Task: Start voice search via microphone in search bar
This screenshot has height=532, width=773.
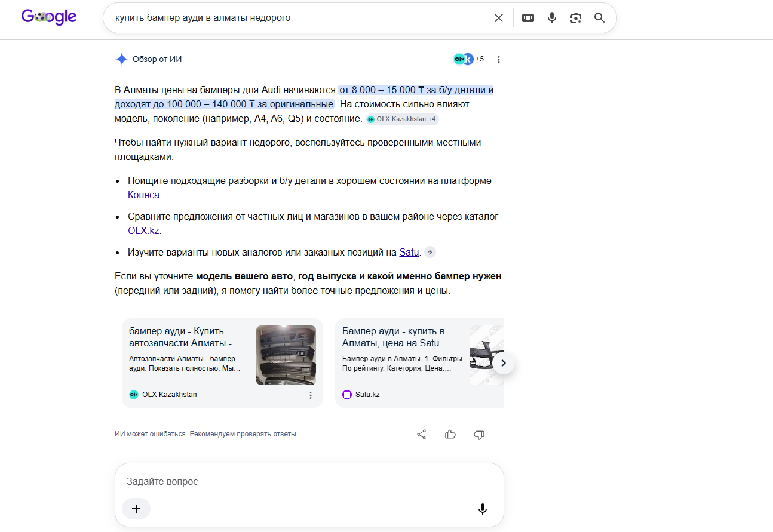Action: coord(552,18)
